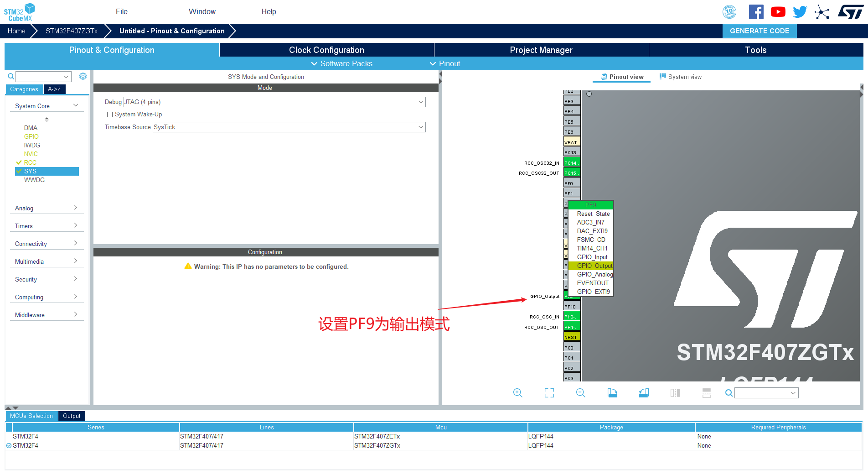Select the STM32F407ZGTx row radio marker
Viewport: 868px width, 475px height.
click(x=9, y=446)
